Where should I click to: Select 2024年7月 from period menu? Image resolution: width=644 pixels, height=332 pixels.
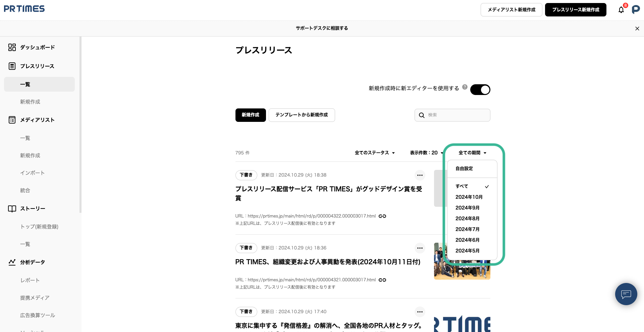tap(467, 229)
